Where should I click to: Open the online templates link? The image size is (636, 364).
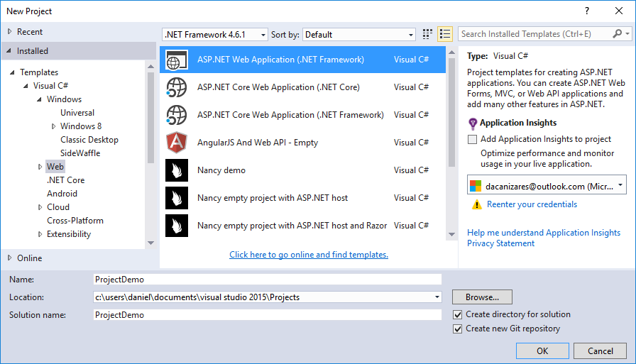click(309, 255)
